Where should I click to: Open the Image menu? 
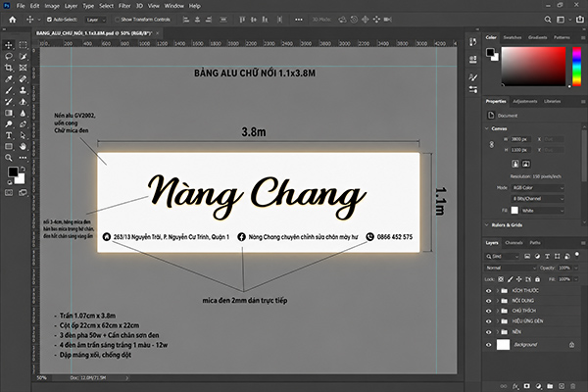[x=52, y=6]
